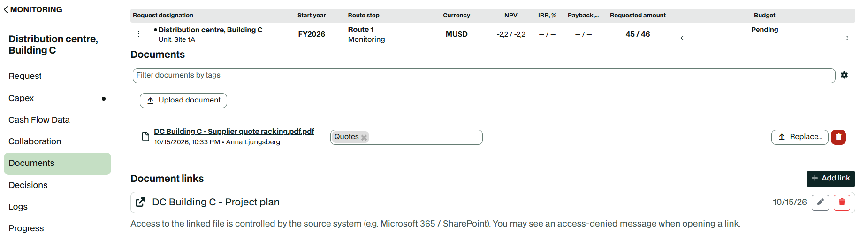Click Upload document button
The height and width of the screenshot is (243, 868).
(x=183, y=101)
